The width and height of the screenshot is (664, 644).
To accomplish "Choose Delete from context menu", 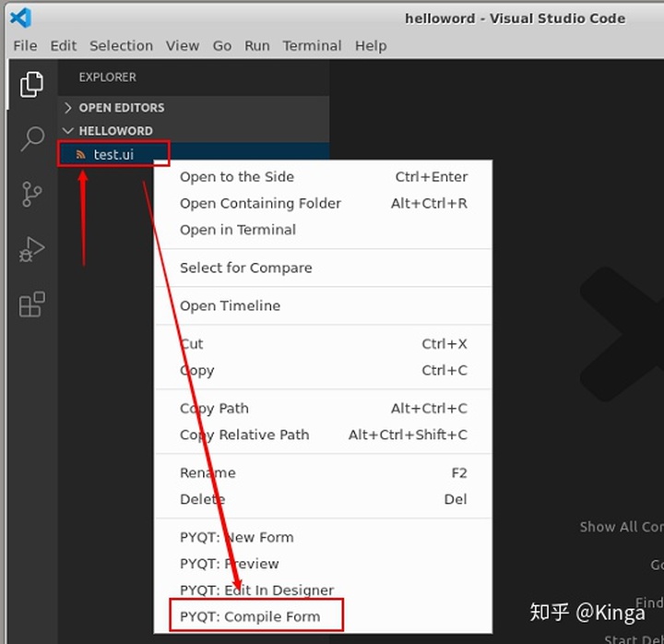I will 323,499.
